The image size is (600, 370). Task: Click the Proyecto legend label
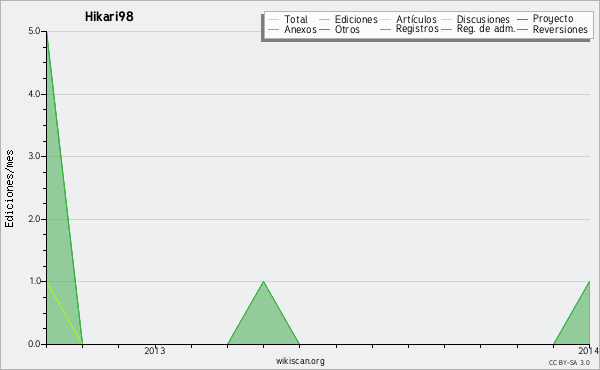(553, 19)
